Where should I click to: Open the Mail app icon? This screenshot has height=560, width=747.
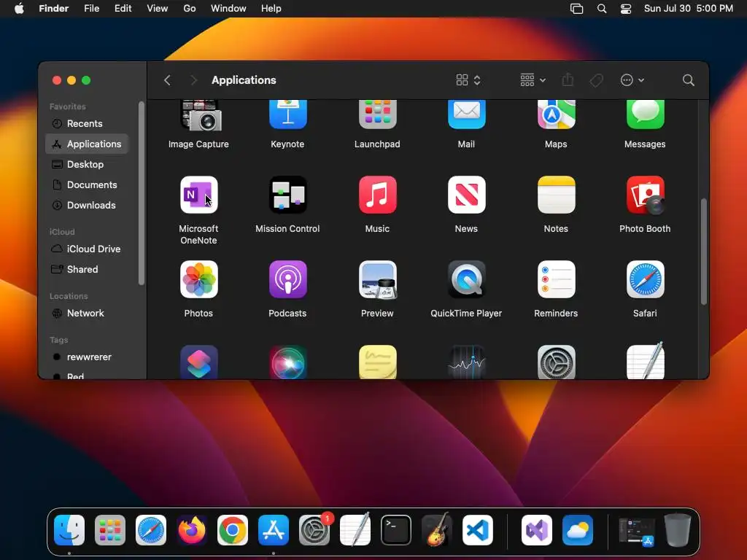[466, 114]
